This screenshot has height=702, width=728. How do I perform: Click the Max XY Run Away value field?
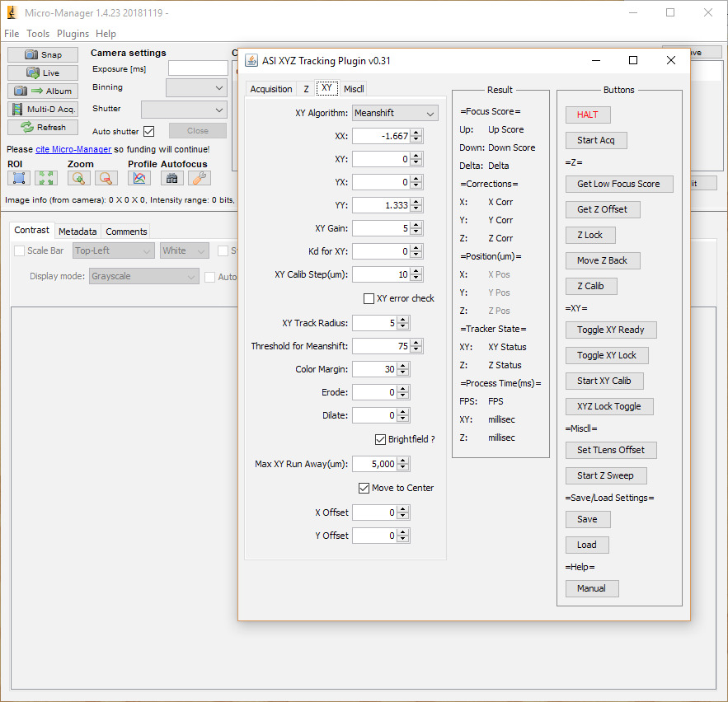pyautogui.click(x=374, y=464)
